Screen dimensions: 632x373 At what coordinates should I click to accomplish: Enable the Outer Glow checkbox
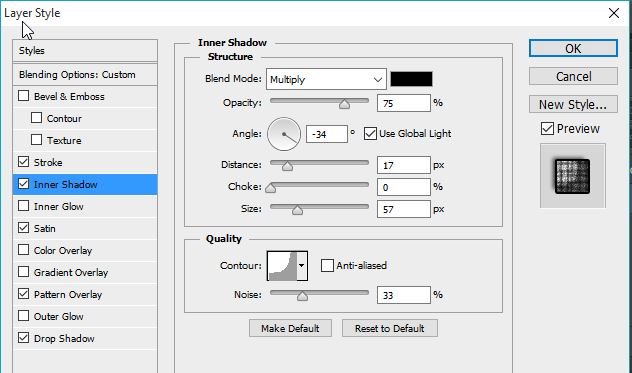click(23, 316)
